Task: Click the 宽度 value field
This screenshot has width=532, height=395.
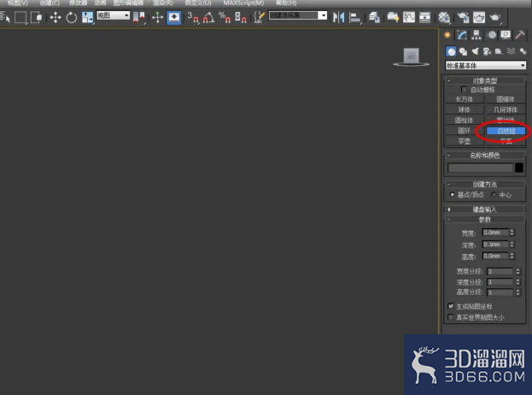Action: (x=495, y=233)
